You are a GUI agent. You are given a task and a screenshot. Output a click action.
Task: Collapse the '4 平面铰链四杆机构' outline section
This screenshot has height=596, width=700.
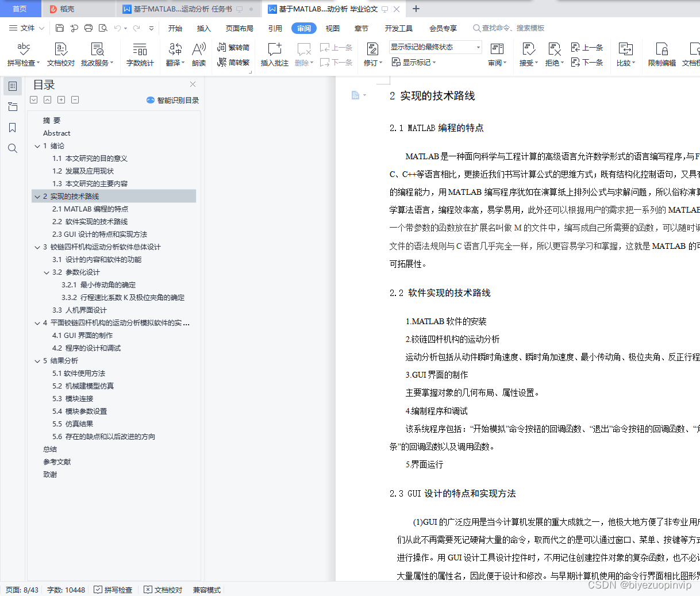(x=37, y=323)
